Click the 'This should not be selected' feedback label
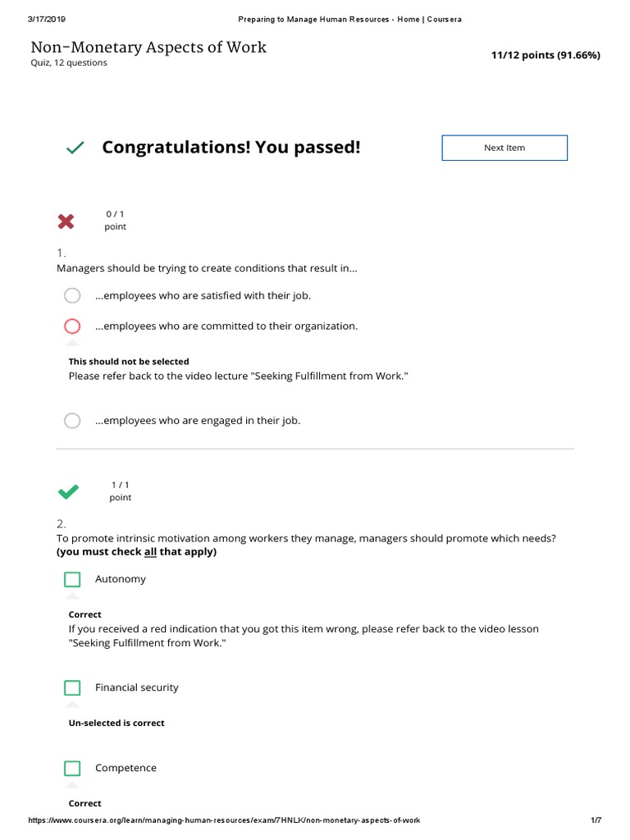This screenshot has height=840, width=630. [129, 361]
